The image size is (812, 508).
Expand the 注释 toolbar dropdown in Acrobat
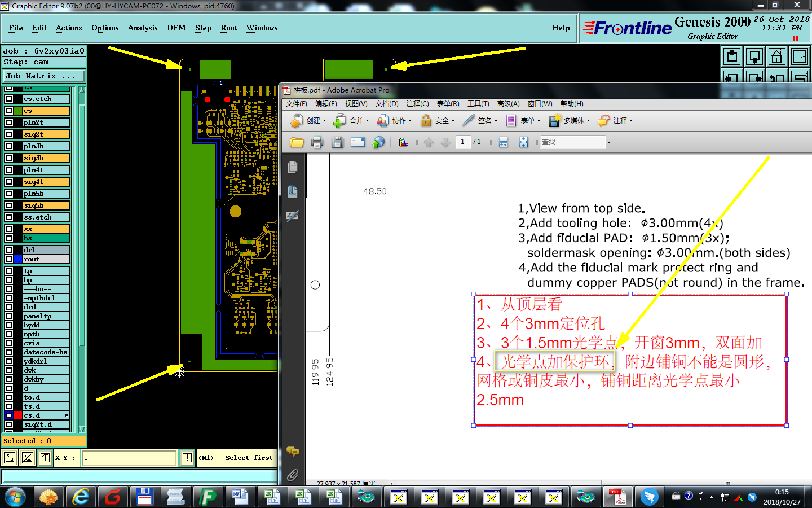click(x=631, y=120)
